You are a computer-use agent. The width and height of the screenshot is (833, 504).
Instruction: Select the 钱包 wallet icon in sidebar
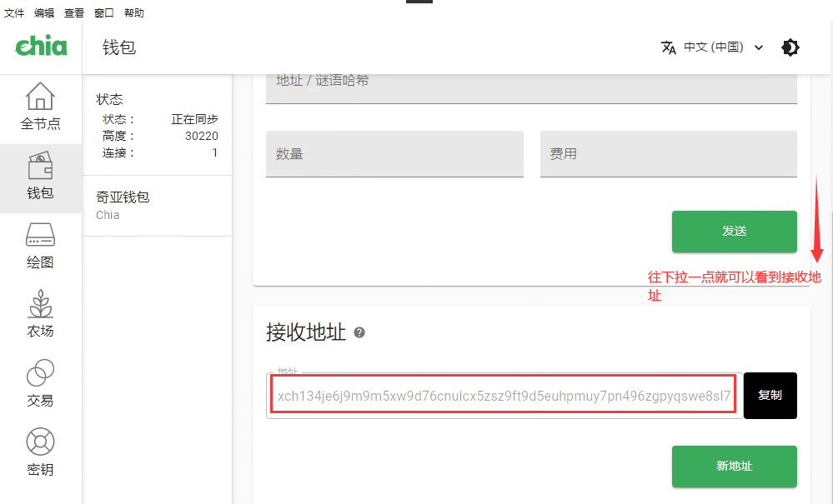(x=40, y=167)
